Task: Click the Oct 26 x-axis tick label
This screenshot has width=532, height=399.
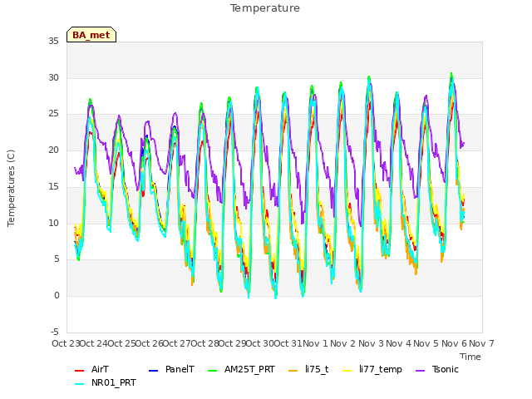Action: point(150,343)
